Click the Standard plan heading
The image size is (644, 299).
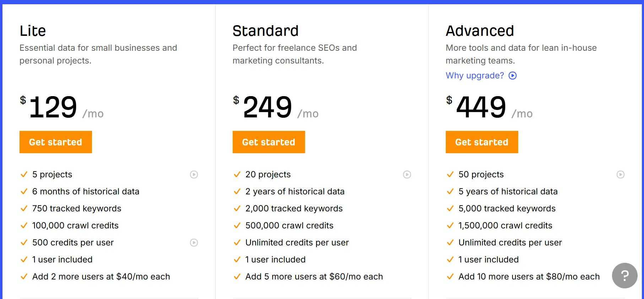(265, 31)
